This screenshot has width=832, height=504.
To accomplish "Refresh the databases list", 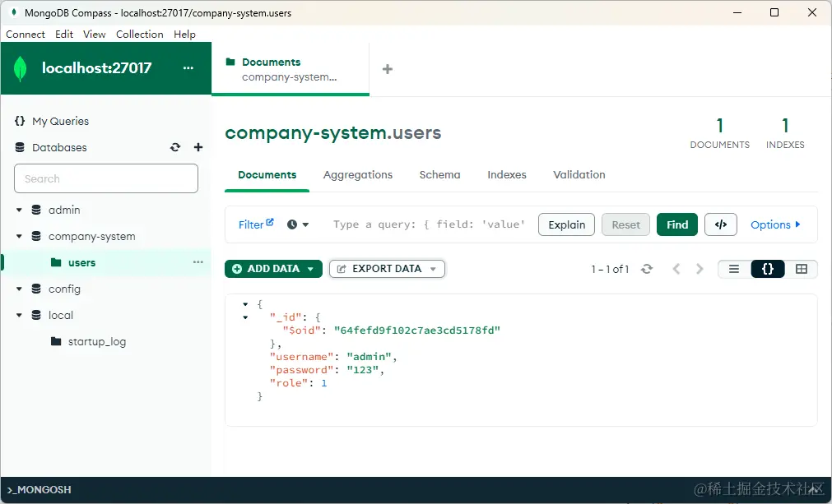I will (x=175, y=147).
